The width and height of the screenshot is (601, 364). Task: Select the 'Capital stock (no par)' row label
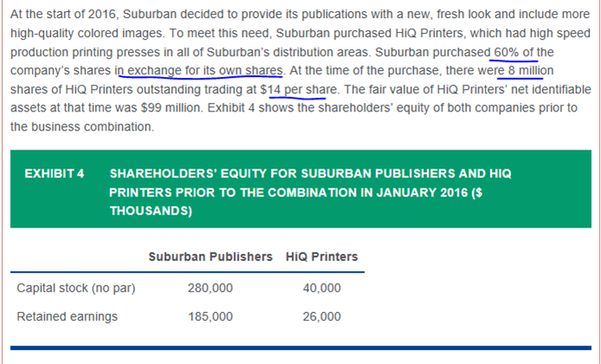[76, 288]
